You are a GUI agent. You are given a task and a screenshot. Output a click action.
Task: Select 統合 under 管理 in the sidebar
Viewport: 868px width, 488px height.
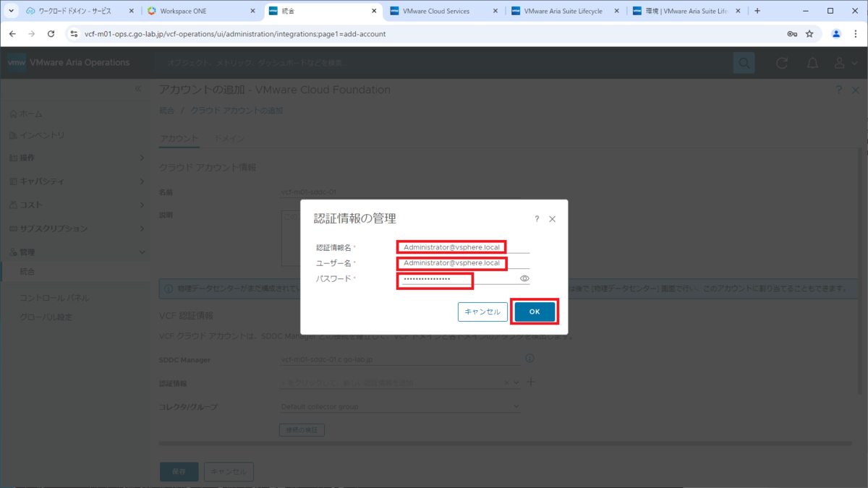(x=27, y=271)
